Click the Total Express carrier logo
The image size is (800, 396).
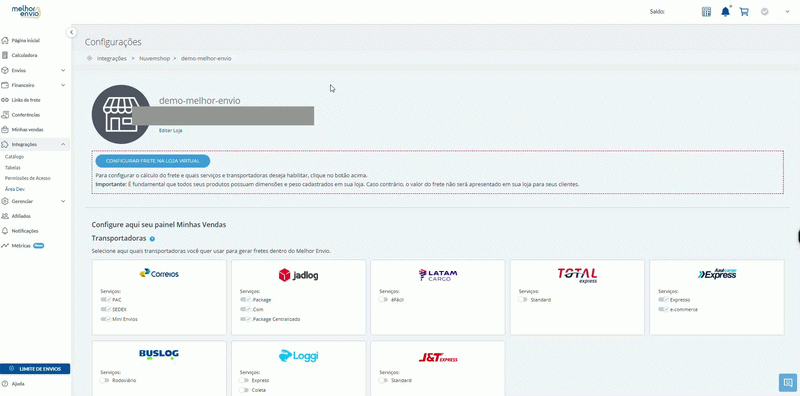pyautogui.click(x=577, y=275)
